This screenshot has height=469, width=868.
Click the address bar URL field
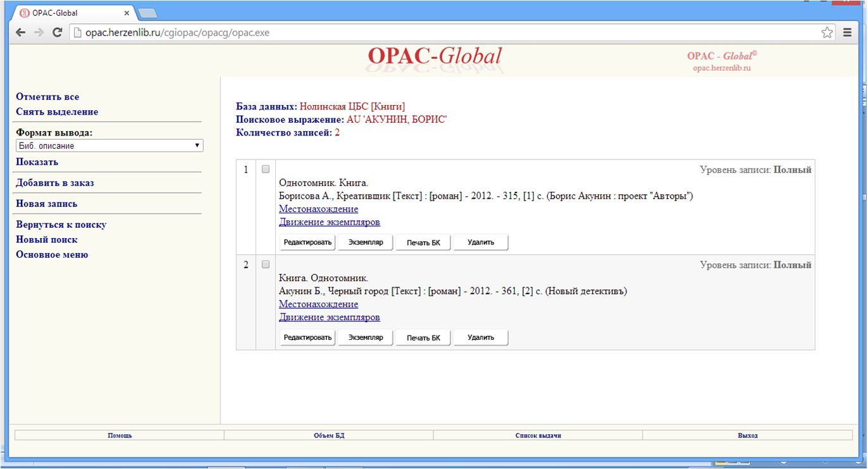(443, 33)
